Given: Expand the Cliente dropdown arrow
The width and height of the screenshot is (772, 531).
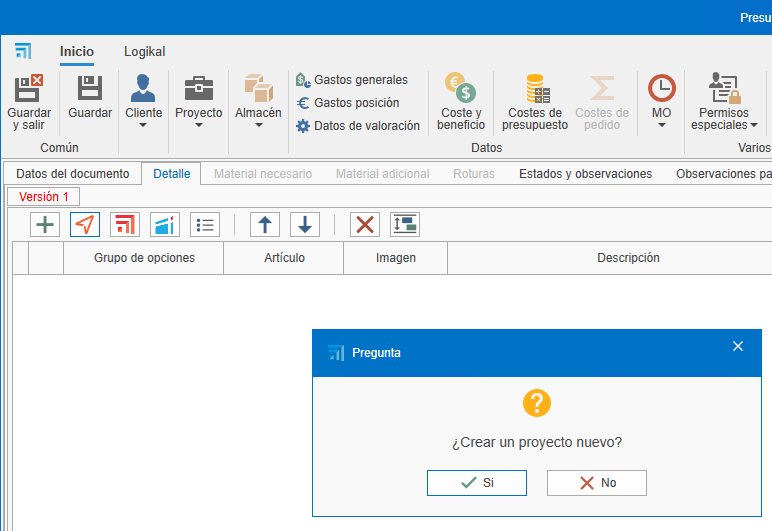Looking at the screenshot, I should point(143,125).
